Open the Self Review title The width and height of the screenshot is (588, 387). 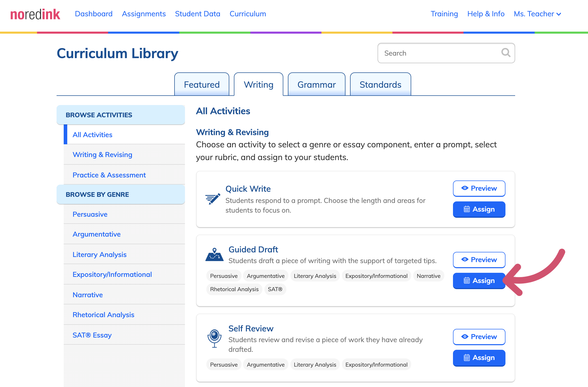tap(251, 328)
